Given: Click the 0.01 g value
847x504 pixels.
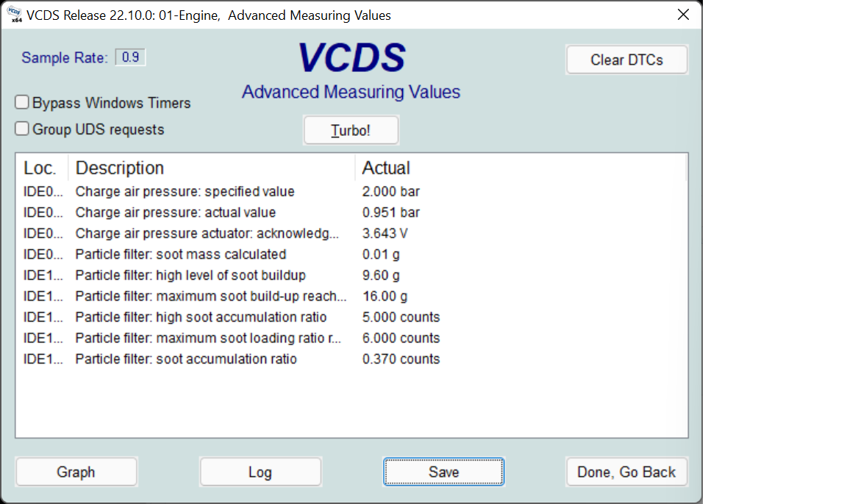Looking at the screenshot, I should click(x=381, y=254).
